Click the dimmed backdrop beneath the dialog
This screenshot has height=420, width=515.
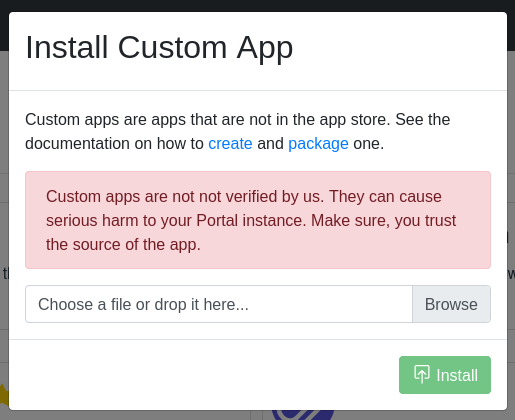133,415
